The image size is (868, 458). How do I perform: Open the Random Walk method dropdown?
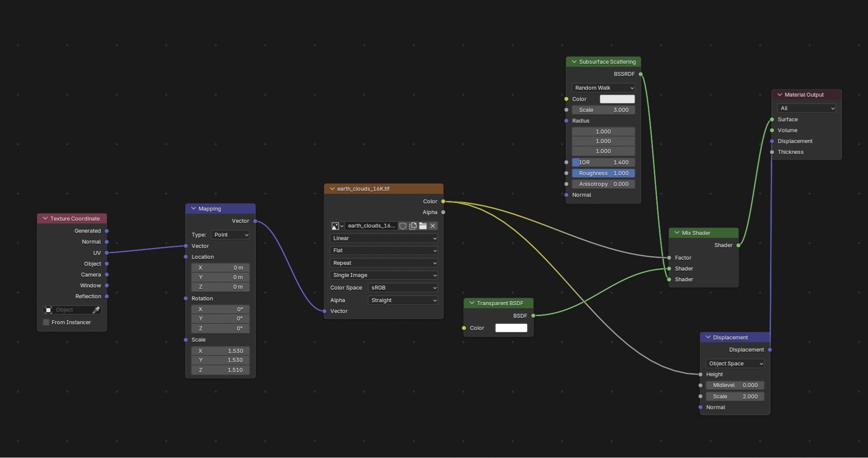point(603,88)
